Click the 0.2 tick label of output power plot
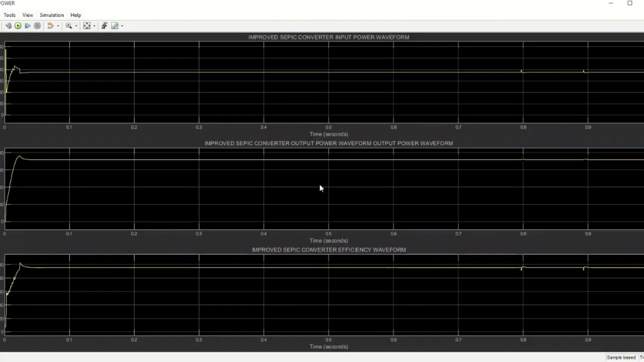Viewport: 644px width, 362px height. (134, 233)
